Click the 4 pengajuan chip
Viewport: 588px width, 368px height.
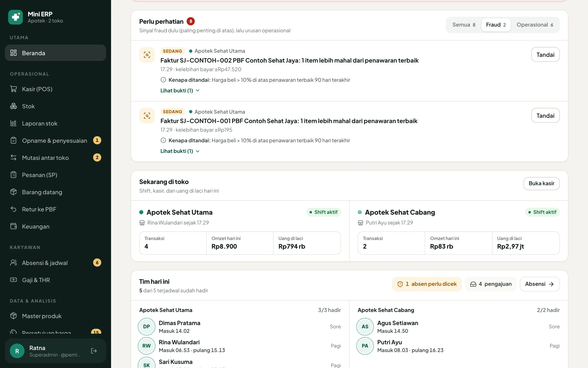[491, 284]
